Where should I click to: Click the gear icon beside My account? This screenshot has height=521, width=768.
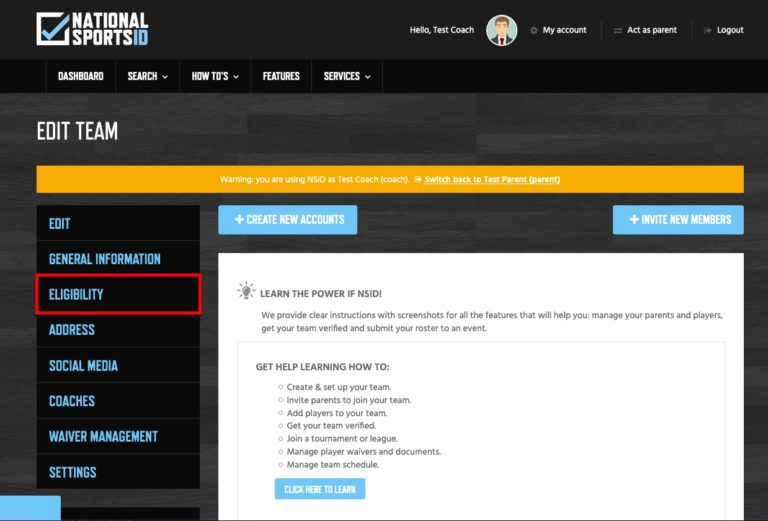pyautogui.click(x=534, y=30)
